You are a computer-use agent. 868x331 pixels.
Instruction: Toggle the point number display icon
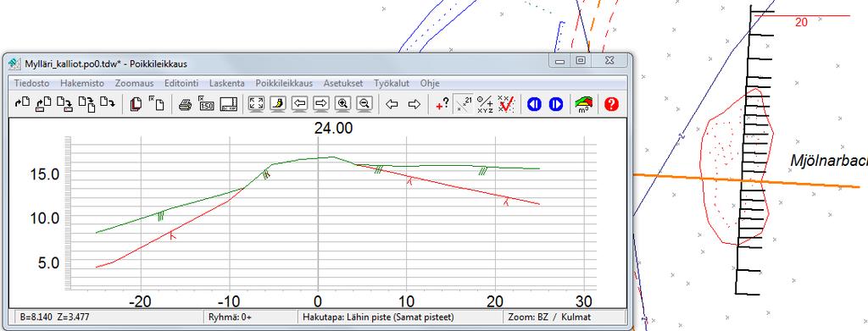pos(463,104)
